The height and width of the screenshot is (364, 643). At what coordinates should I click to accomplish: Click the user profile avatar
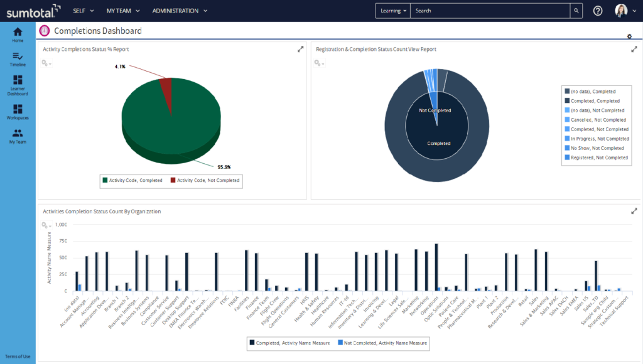(x=621, y=11)
